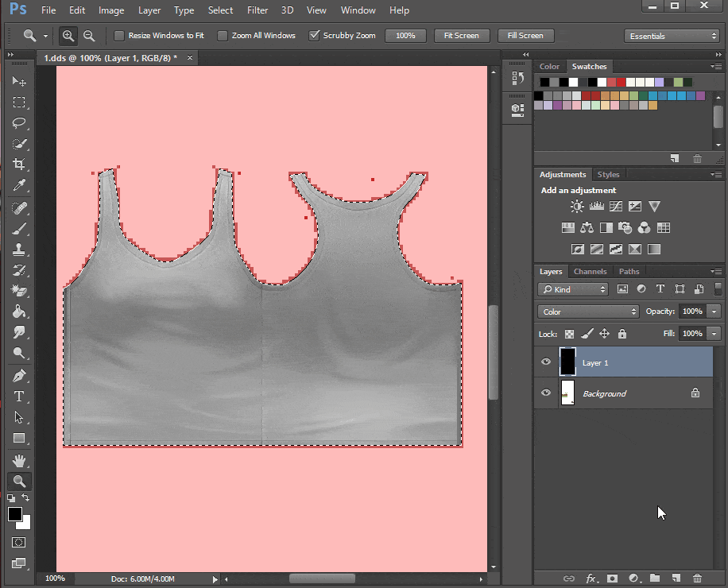The width and height of the screenshot is (728, 588).
Task: Select the Layer 1 thumbnail
Action: point(567,362)
